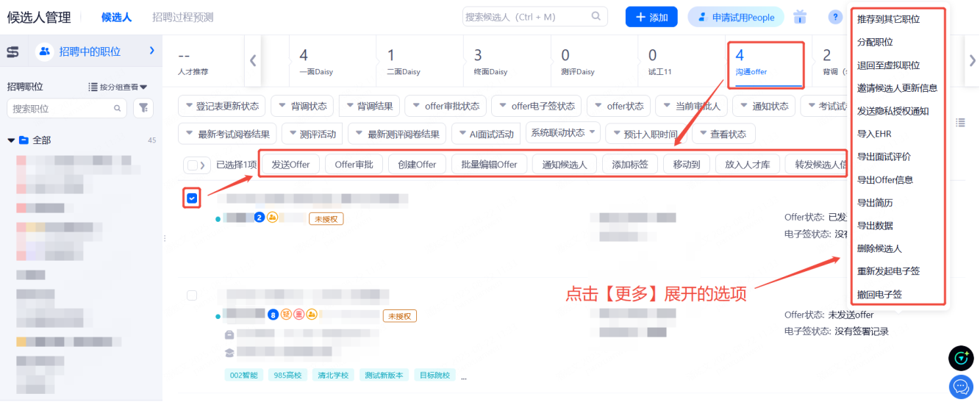Click the 002智能 cyan tag
Viewport: 980px width, 402px height.
244,375
